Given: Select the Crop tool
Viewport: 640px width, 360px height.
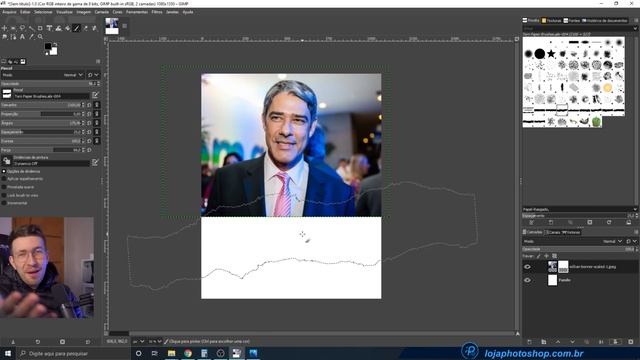Looking at the screenshot, I should [x=40, y=28].
